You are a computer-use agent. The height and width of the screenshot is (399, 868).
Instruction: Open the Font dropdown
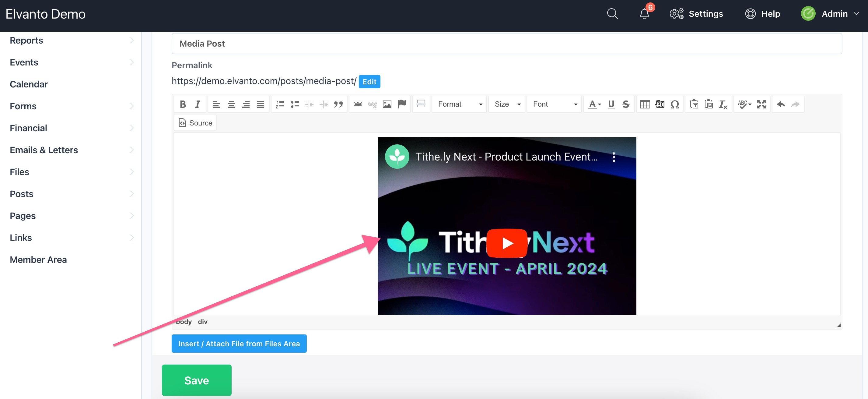(x=554, y=104)
